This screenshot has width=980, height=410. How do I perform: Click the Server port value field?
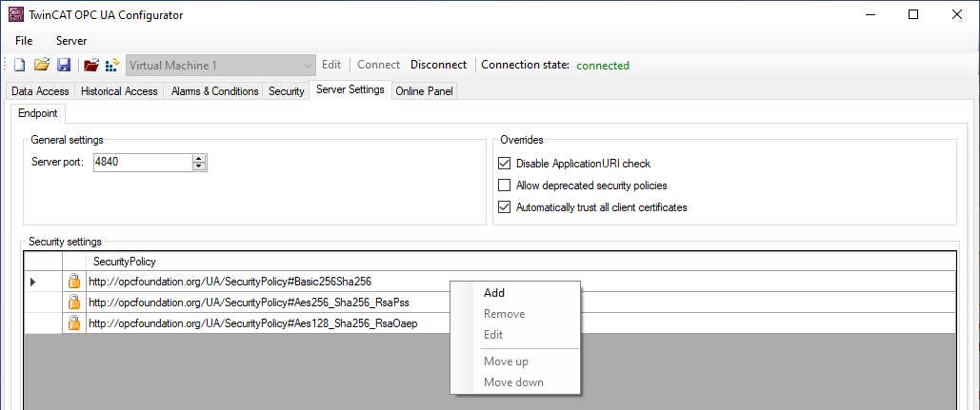(143, 163)
